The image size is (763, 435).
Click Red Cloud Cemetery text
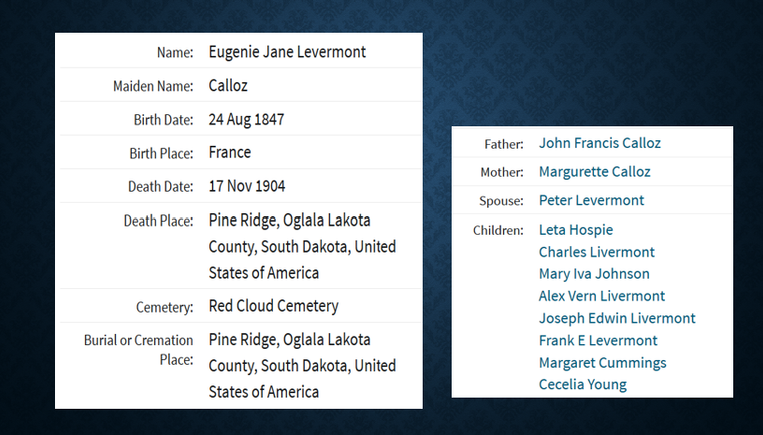coord(273,306)
